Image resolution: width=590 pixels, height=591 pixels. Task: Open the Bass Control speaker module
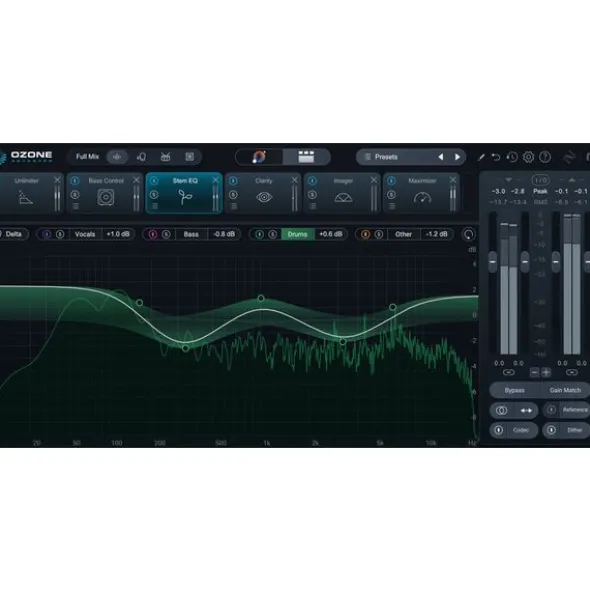pos(106,197)
